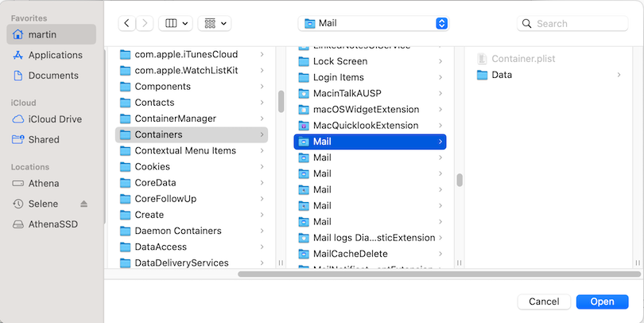This screenshot has height=323, width=644.
Task: Select the Athena disk in Locations
Action: 52,183
